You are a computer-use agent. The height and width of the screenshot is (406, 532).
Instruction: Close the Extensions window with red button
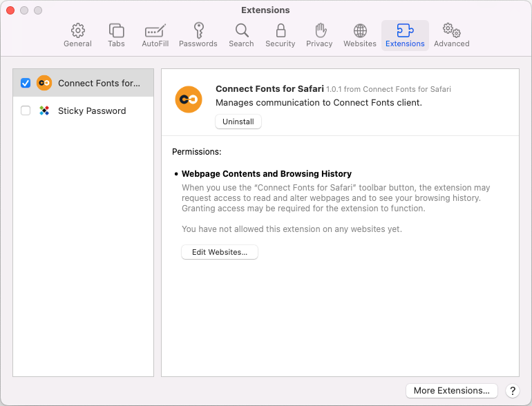[x=10, y=10]
